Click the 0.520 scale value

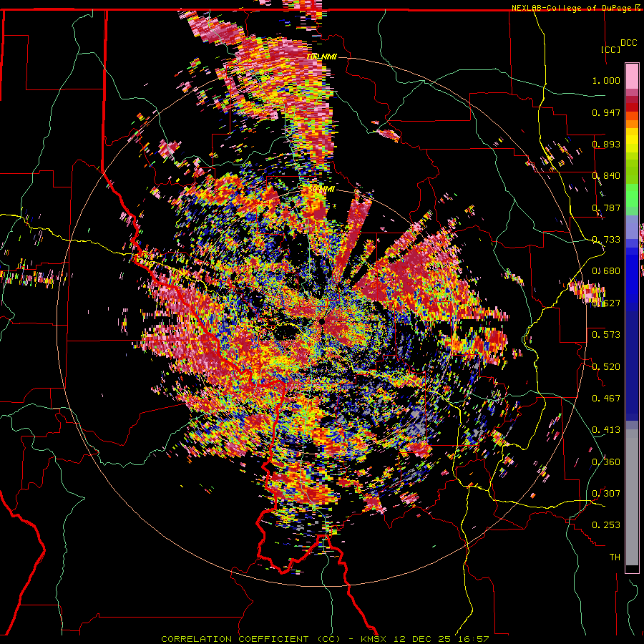tap(606, 366)
